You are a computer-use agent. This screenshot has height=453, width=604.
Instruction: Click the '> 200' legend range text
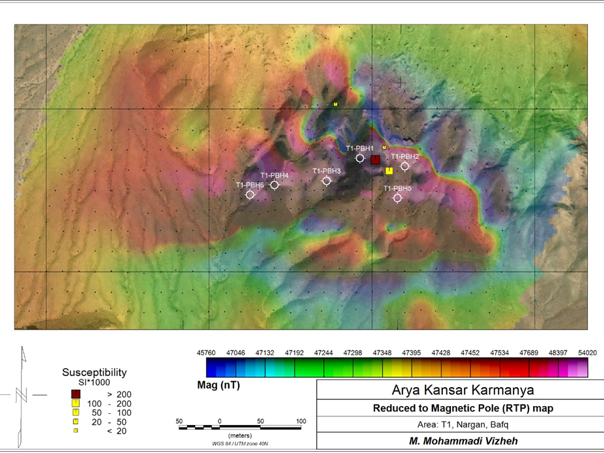tap(119, 394)
